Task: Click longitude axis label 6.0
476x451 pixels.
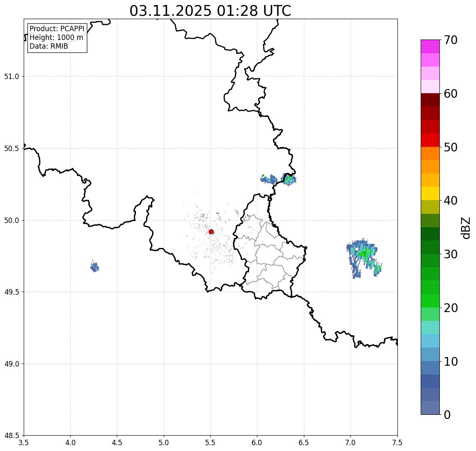Action: click(x=257, y=443)
